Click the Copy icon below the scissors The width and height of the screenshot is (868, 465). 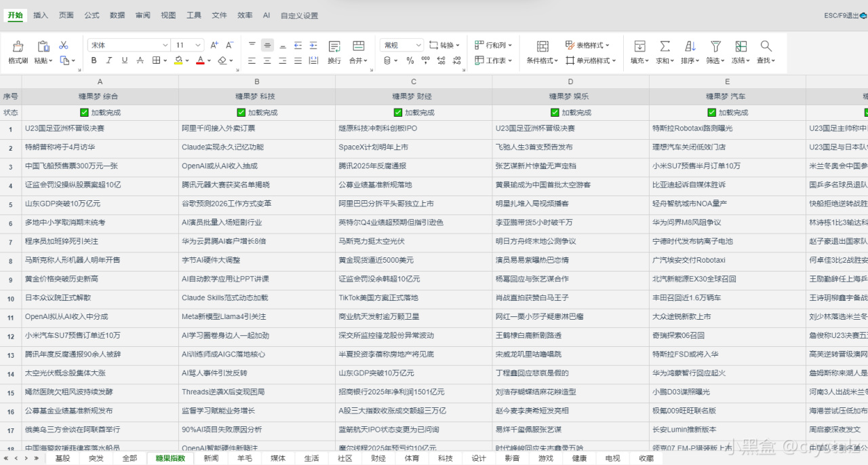[x=64, y=60]
